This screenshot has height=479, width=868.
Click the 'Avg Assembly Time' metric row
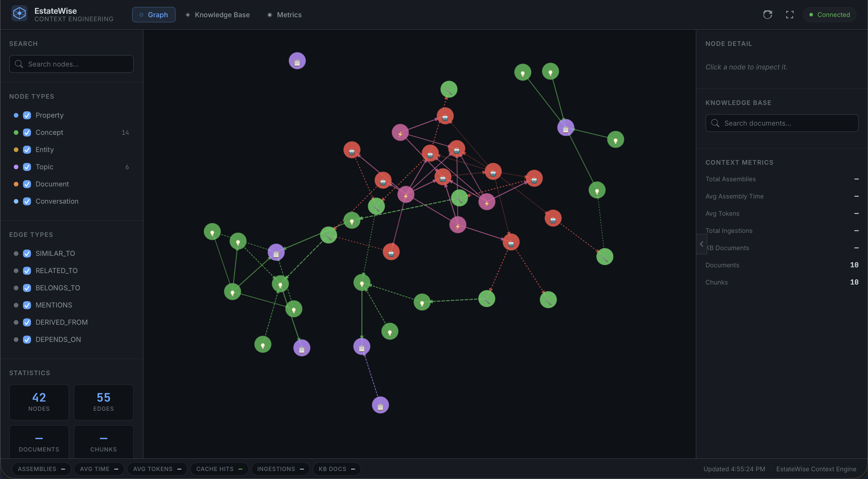782,196
